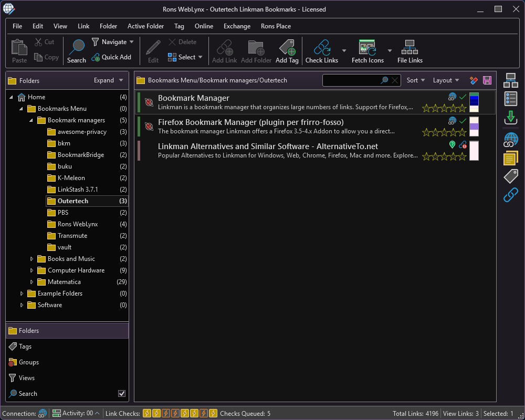The width and height of the screenshot is (525, 420).
Task: Open the Exchange menu
Action: click(x=237, y=26)
